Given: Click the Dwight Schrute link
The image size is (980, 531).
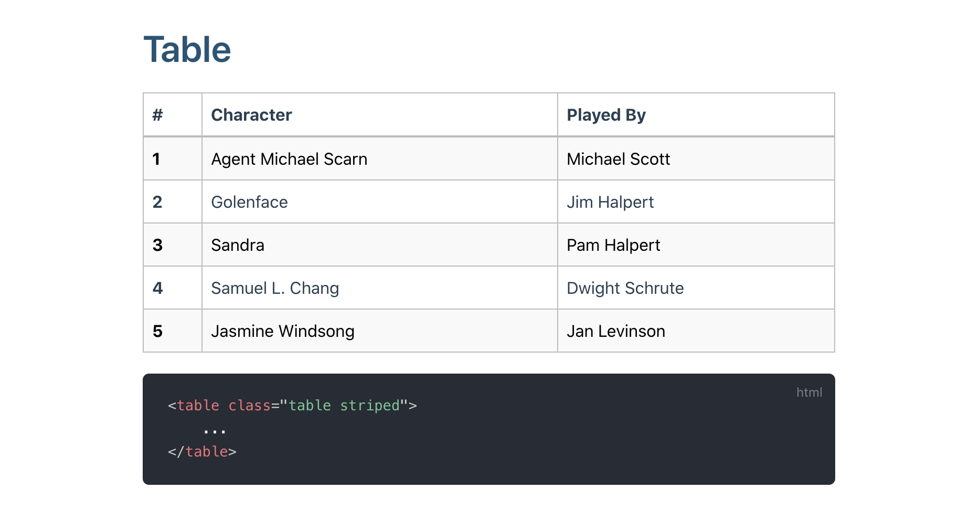Looking at the screenshot, I should point(625,288).
